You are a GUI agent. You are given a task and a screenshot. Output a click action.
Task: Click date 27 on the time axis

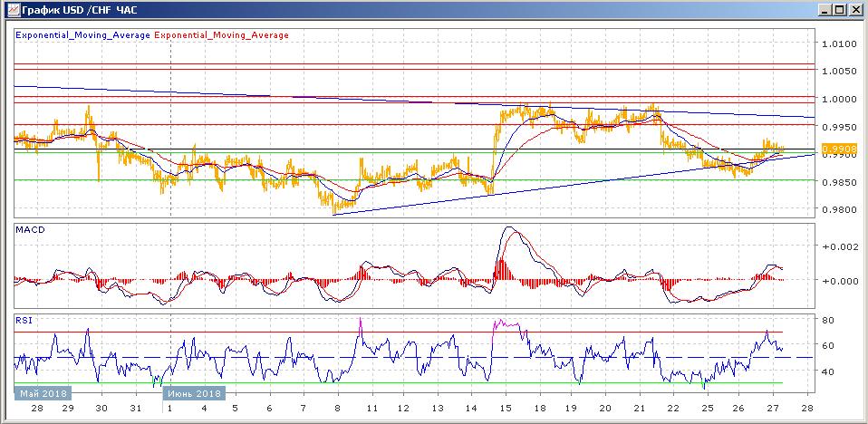pos(774,410)
